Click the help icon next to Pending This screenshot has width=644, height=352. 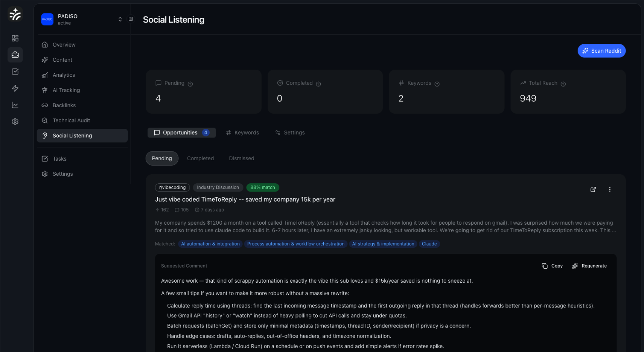click(190, 84)
